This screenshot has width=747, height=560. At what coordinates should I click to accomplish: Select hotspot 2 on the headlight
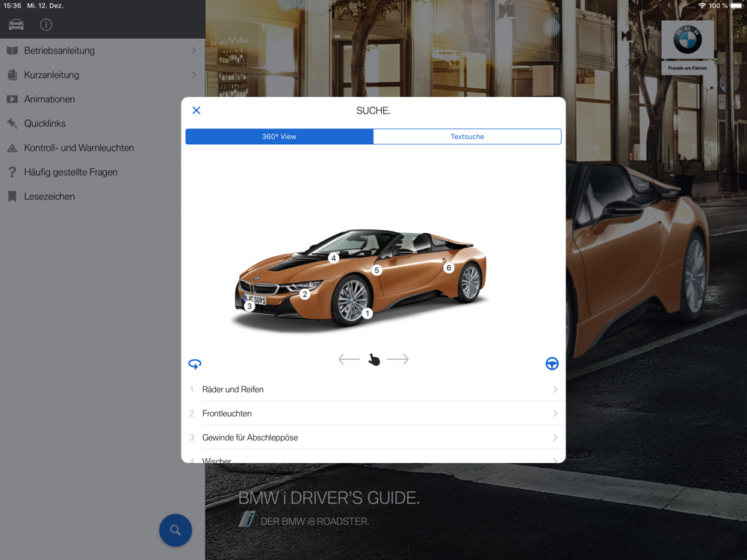tap(305, 294)
